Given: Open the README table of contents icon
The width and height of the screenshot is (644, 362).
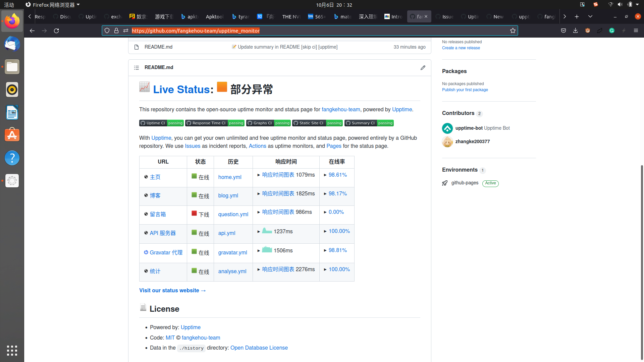Looking at the screenshot, I should [x=137, y=68].
